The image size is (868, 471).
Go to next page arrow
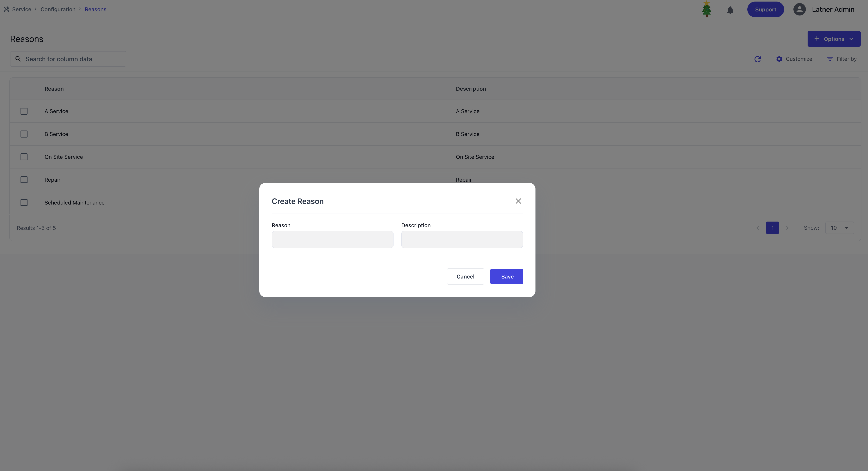(x=787, y=228)
